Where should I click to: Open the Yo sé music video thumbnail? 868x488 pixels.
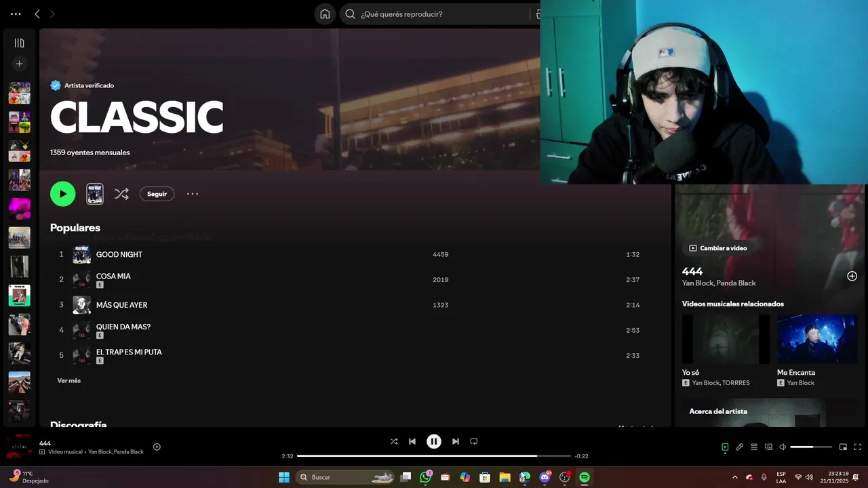(726, 339)
